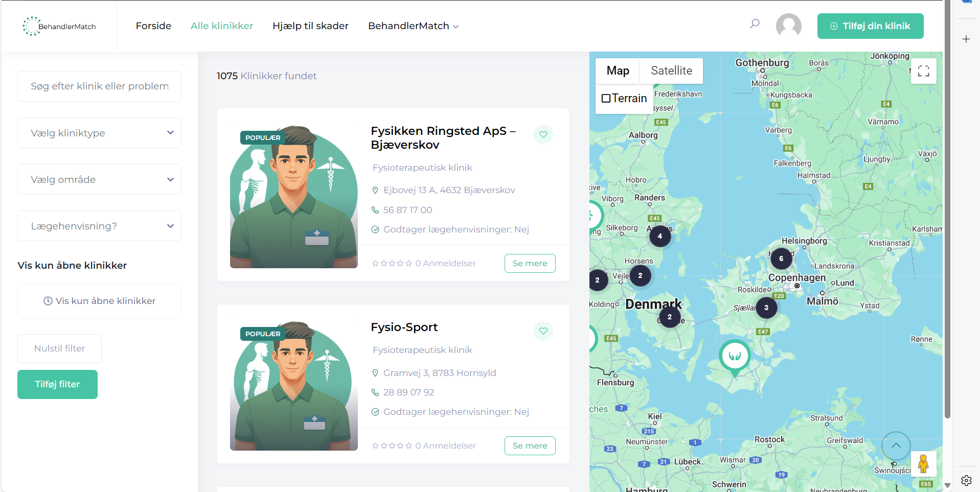Open the Hjælp til skader menu item
980x492 pixels.
[310, 26]
